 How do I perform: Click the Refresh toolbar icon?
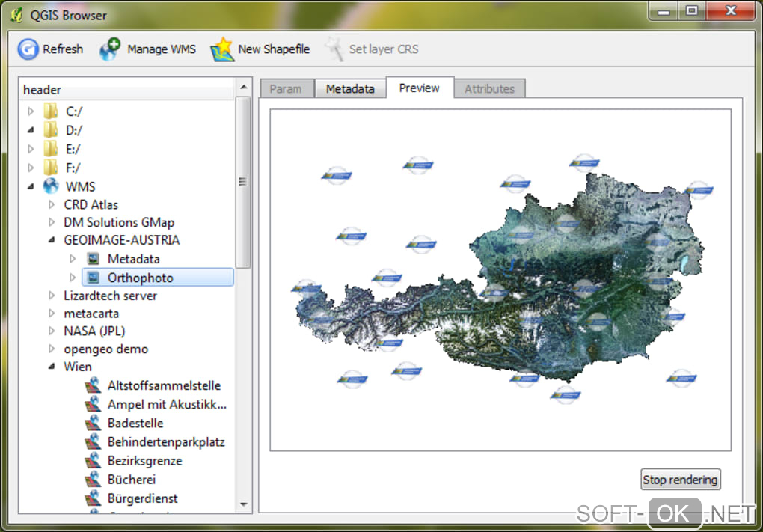(x=28, y=49)
